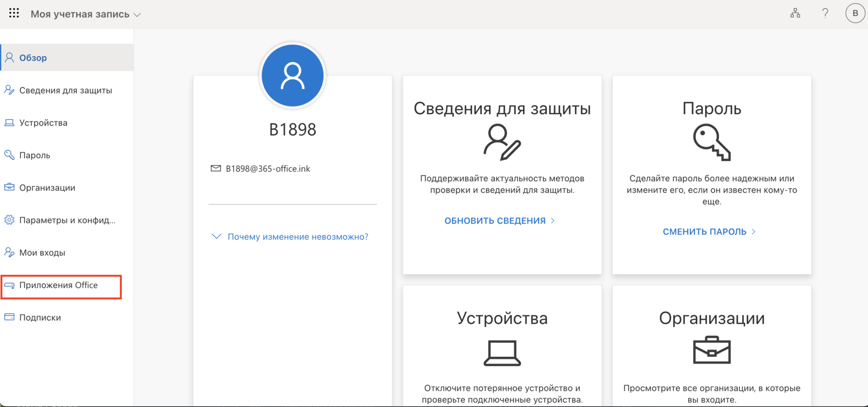Click the Пароль key icon in sidebar
The width and height of the screenshot is (868, 407).
[9, 155]
